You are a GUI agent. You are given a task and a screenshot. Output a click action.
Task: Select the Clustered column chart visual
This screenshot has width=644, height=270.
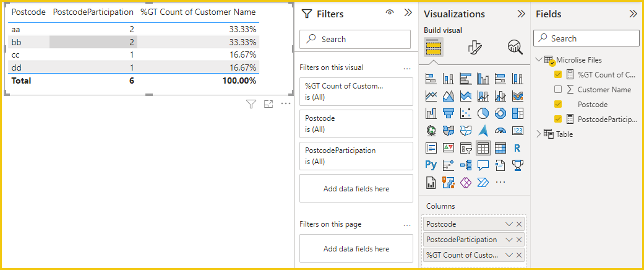483,79
